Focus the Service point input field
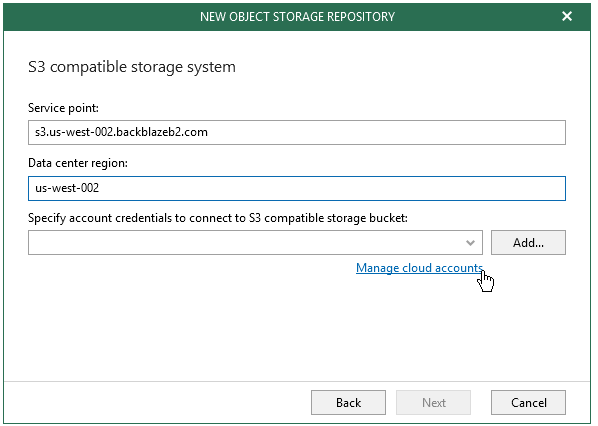 coord(297,132)
